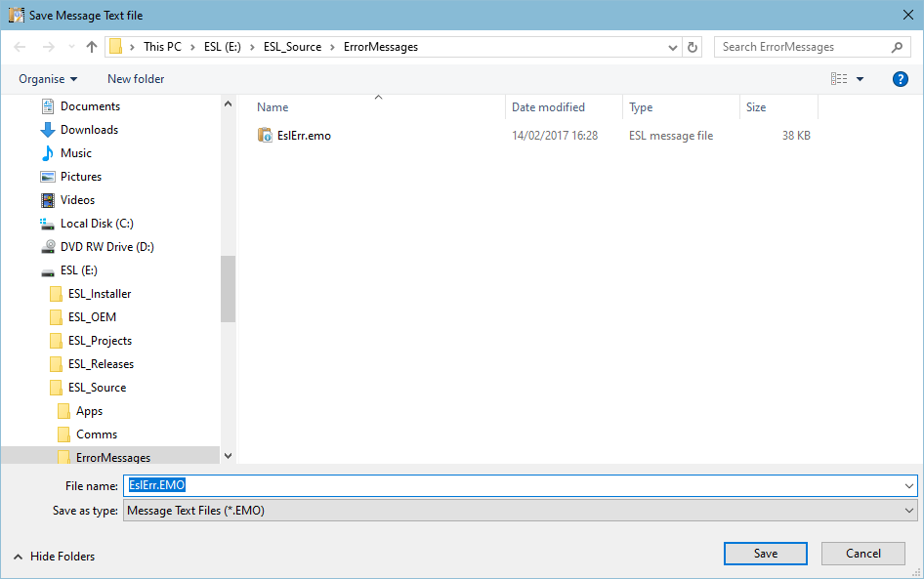The height and width of the screenshot is (579, 924).
Task: Open DVD RW Drive (D:) in sidebar
Action: coord(106,247)
